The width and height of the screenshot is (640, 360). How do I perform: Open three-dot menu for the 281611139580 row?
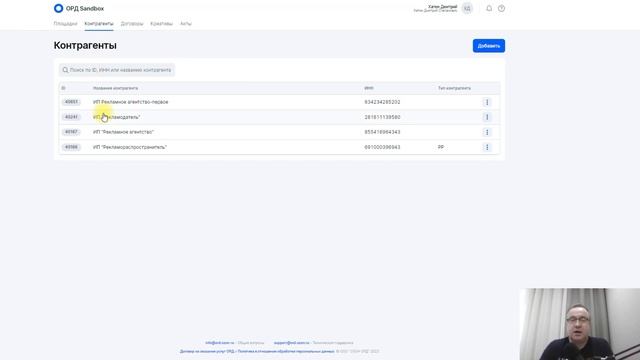(x=487, y=117)
